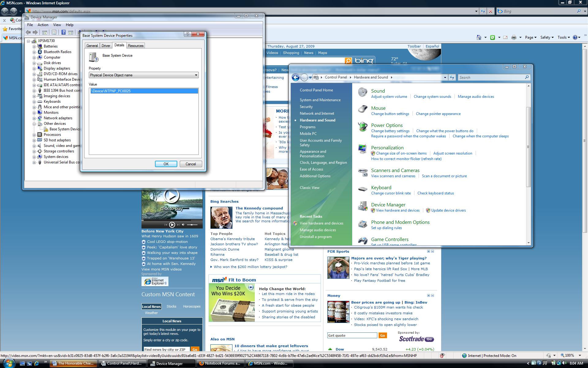The image size is (588, 368).
Task: Click Internet Explorer Stop icon
Action: click(491, 11)
